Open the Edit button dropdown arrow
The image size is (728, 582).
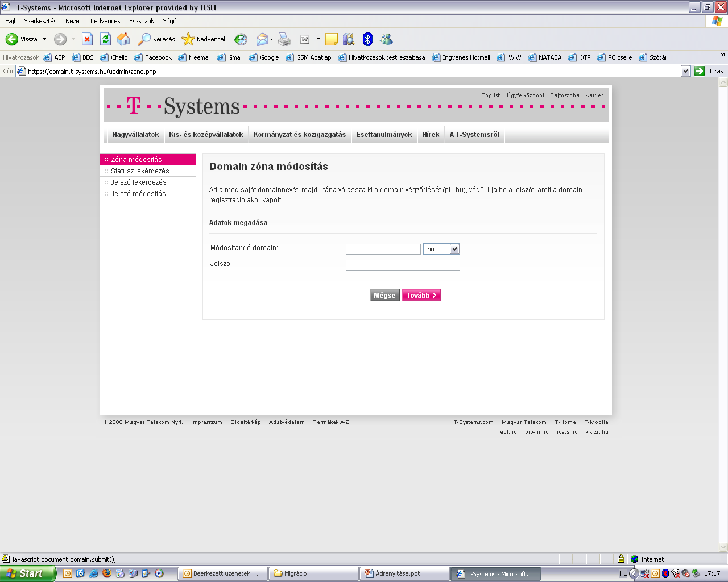tap(318, 39)
